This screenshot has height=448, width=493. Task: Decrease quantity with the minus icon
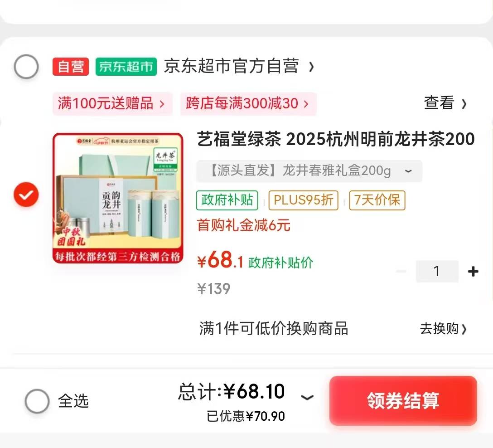tap(401, 271)
